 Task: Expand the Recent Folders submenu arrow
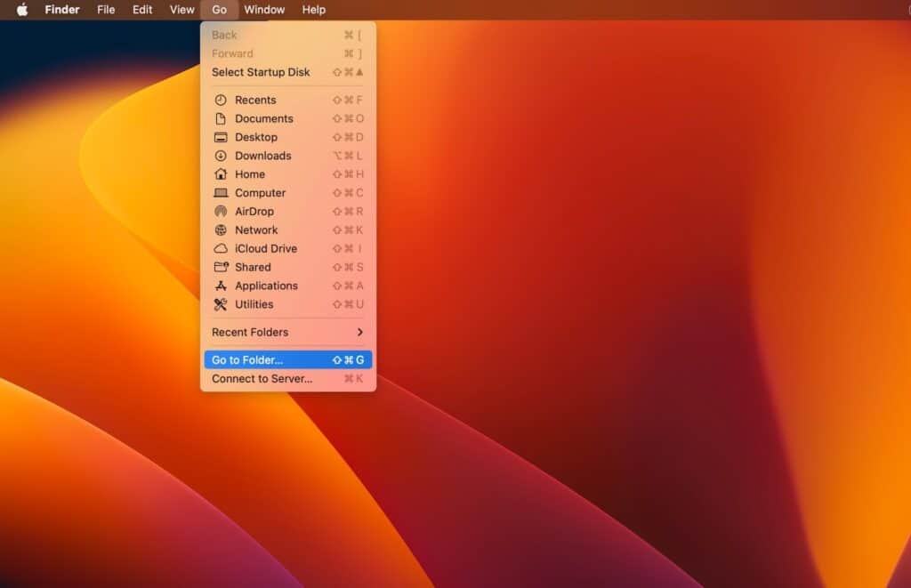point(360,333)
